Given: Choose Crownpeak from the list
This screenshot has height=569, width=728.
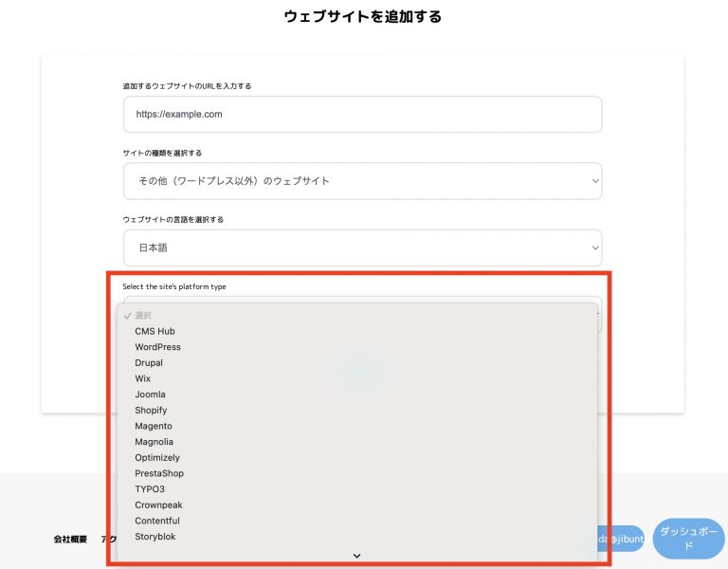Looking at the screenshot, I should point(357,505).
